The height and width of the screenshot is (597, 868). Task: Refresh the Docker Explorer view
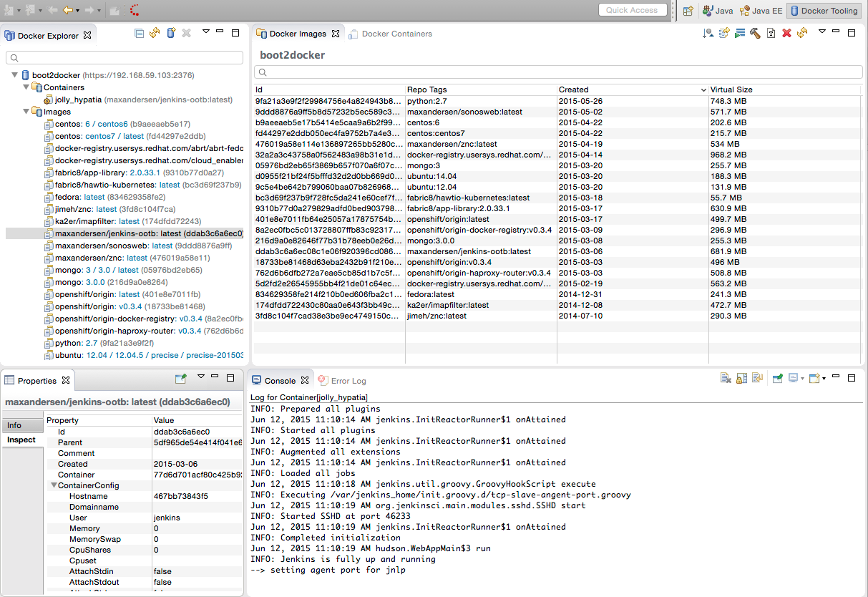click(155, 33)
